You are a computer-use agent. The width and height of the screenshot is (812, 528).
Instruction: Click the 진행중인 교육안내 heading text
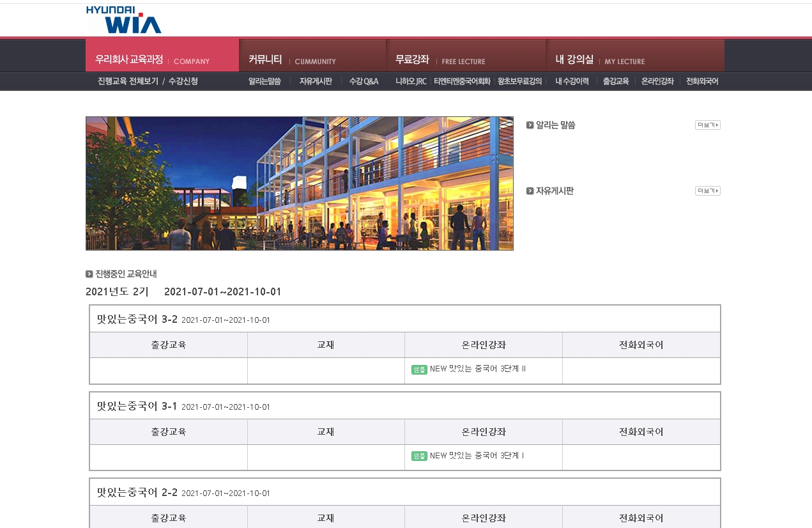pyautogui.click(x=126, y=274)
